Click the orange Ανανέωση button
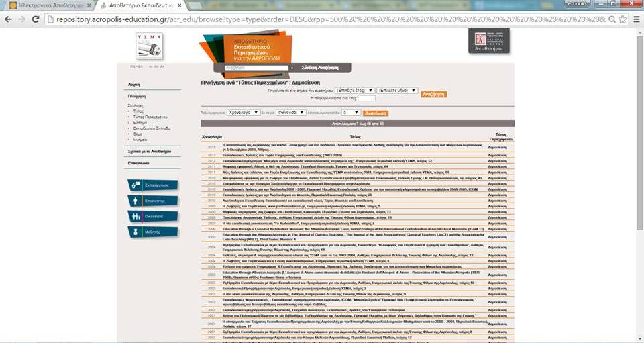Image resolution: width=644 pixels, height=343 pixels. pyautogui.click(x=377, y=113)
